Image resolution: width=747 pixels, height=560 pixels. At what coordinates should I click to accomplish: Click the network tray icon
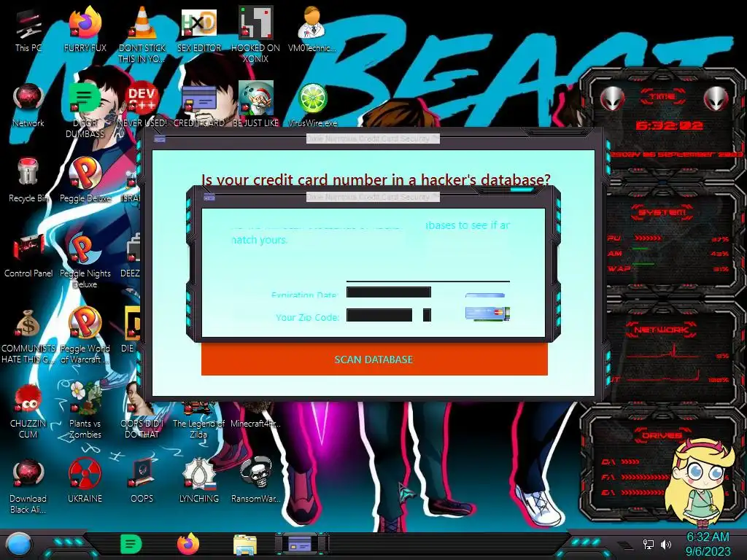(648, 544)
